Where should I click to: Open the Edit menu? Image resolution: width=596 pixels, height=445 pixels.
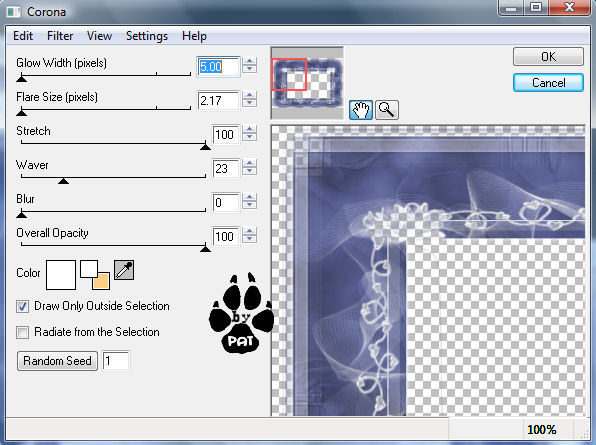23,36
